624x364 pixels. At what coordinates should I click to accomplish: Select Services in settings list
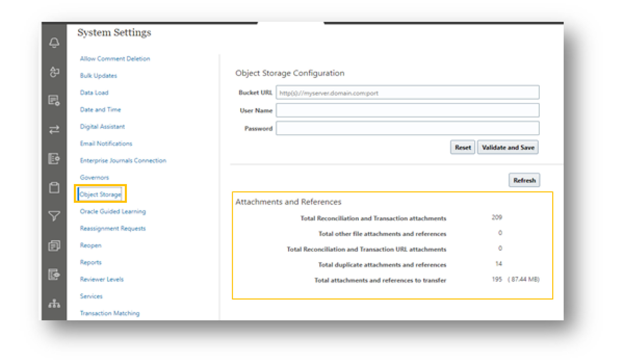91,296
